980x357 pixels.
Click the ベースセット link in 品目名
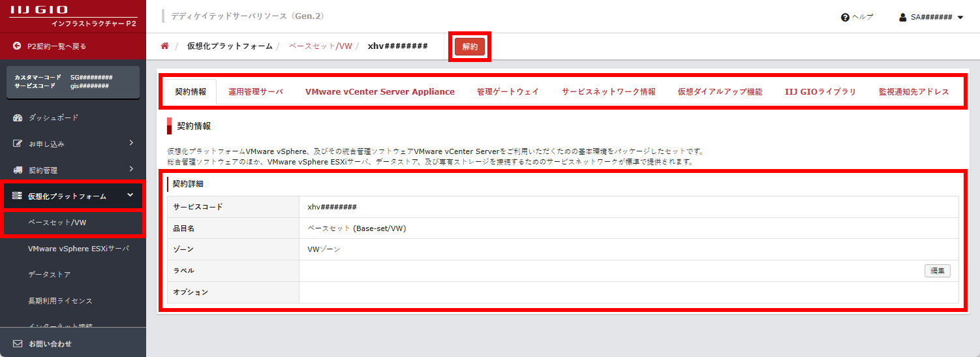point(329,228)
